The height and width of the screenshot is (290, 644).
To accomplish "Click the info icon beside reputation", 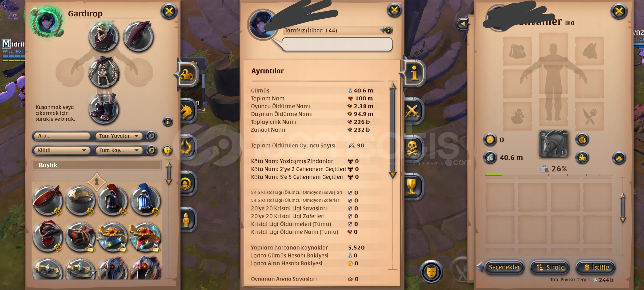I will [388, 30].
